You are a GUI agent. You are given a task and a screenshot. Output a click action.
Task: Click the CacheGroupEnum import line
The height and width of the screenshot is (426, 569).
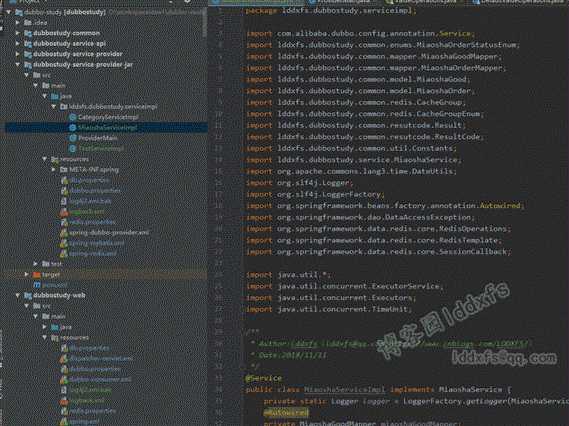[x=365, y=114]
